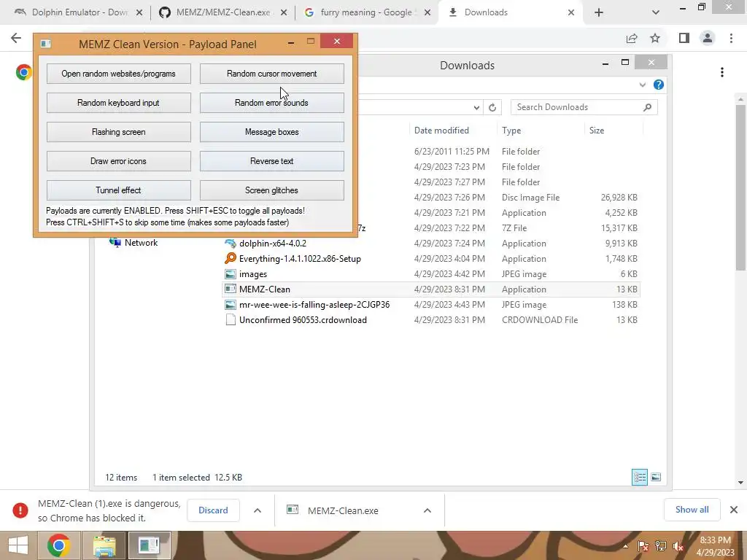Select Network in navigation pane

click(141, 243)
